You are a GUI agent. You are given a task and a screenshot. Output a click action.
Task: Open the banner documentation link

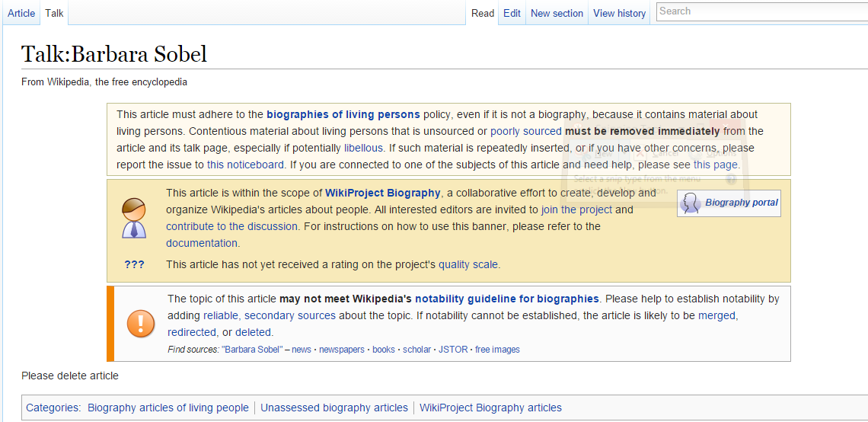(x=202, y=242)
